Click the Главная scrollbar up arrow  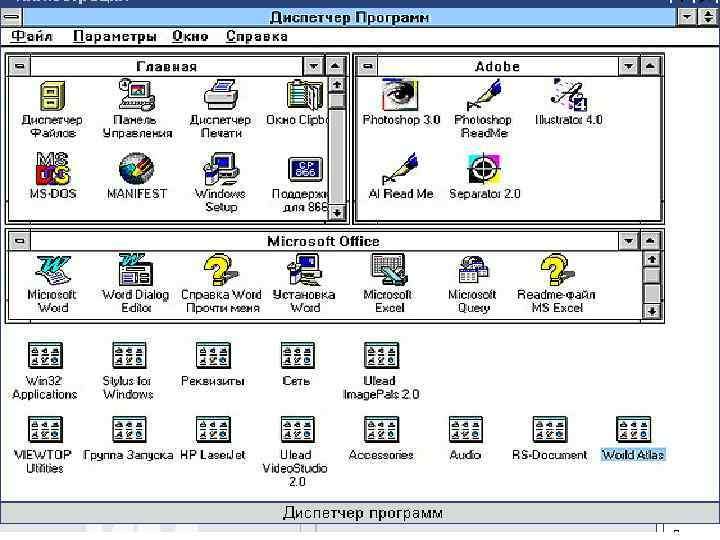click(337, 85)
